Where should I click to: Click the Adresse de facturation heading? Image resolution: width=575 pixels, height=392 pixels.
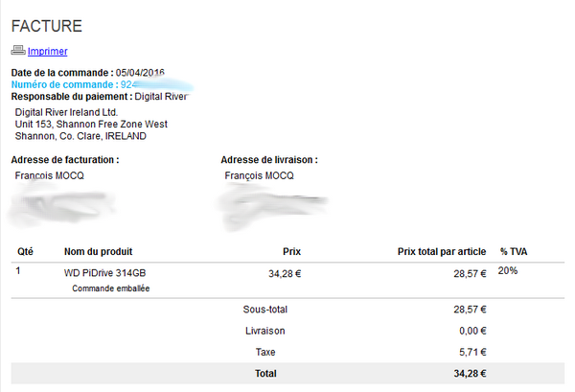65,160
